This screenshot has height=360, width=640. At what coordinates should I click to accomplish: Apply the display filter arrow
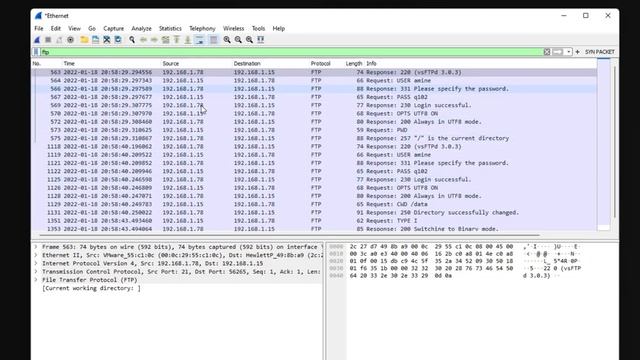click(558, 52)
